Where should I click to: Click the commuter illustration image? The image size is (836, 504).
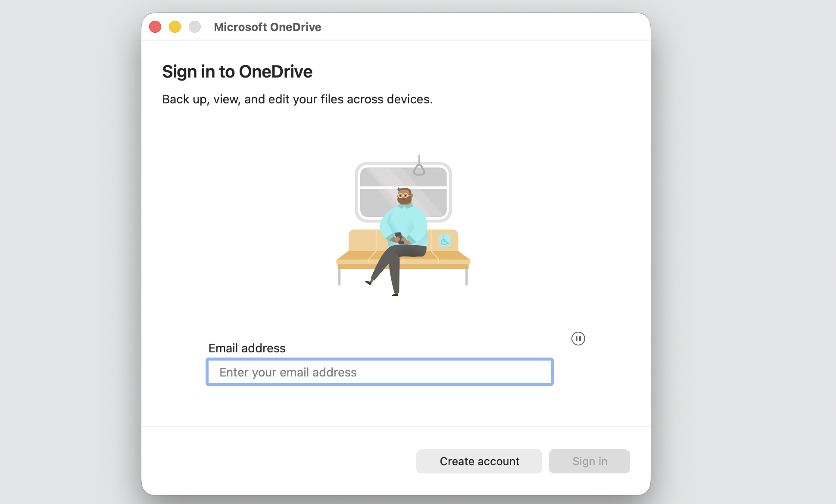point(403,225)
